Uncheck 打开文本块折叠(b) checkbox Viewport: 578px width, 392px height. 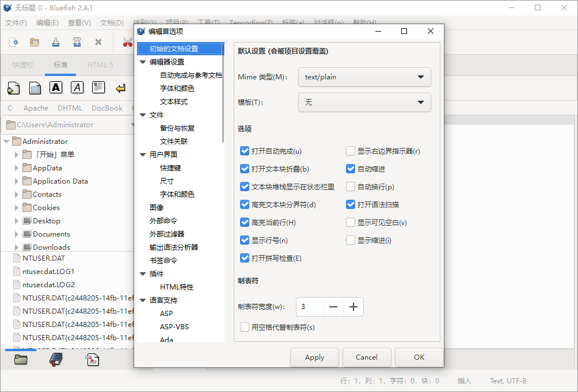245,169
